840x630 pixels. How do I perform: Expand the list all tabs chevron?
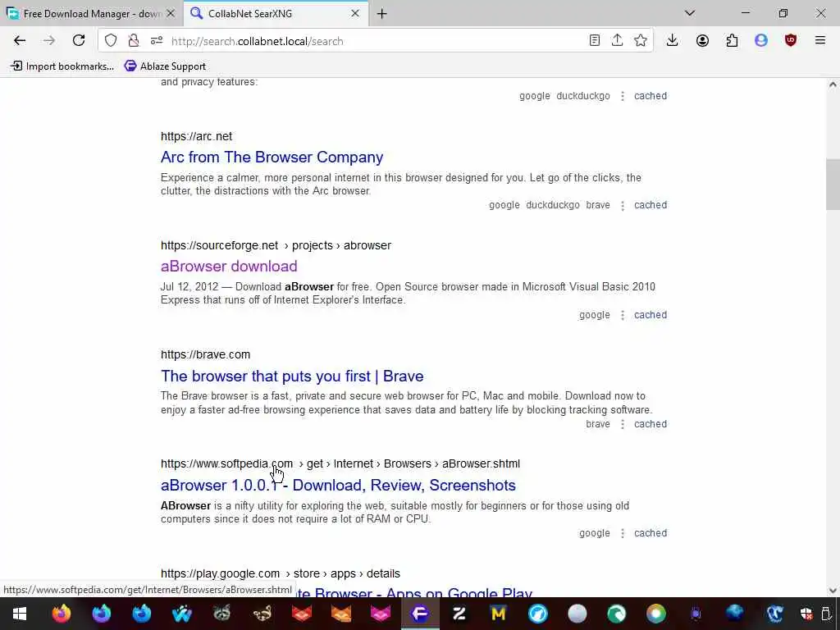(x=690, y=13)
